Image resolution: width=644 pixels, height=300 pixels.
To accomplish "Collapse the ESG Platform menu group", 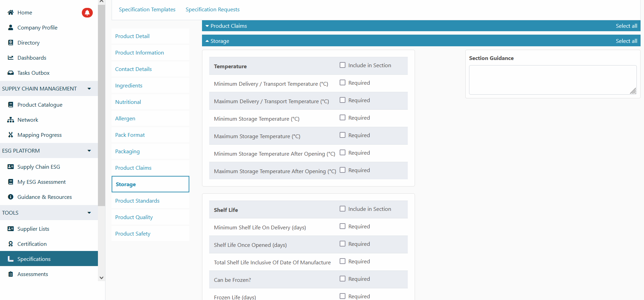I will click(x=89, y=151).
